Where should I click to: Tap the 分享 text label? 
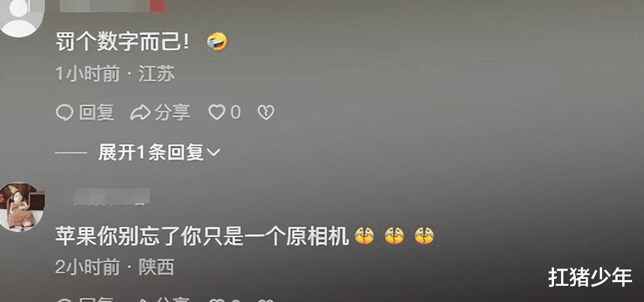pos(172,112)
